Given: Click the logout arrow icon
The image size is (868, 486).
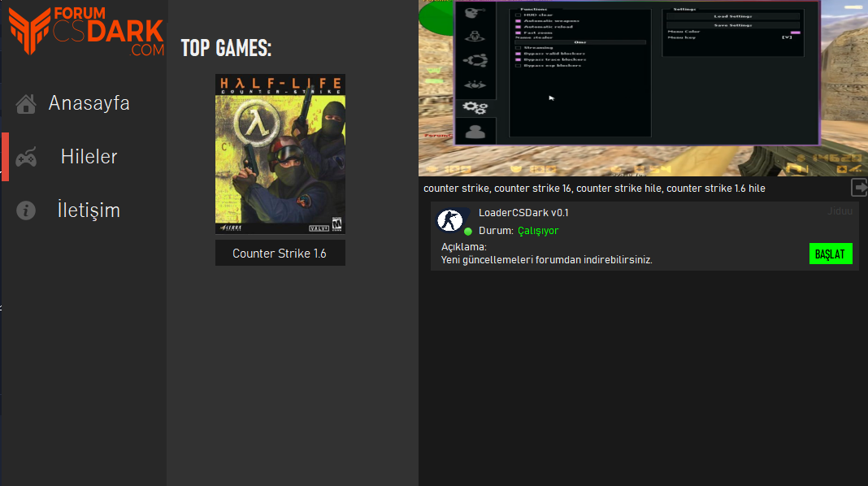Looking at the screenshot, I should point(858,188).
